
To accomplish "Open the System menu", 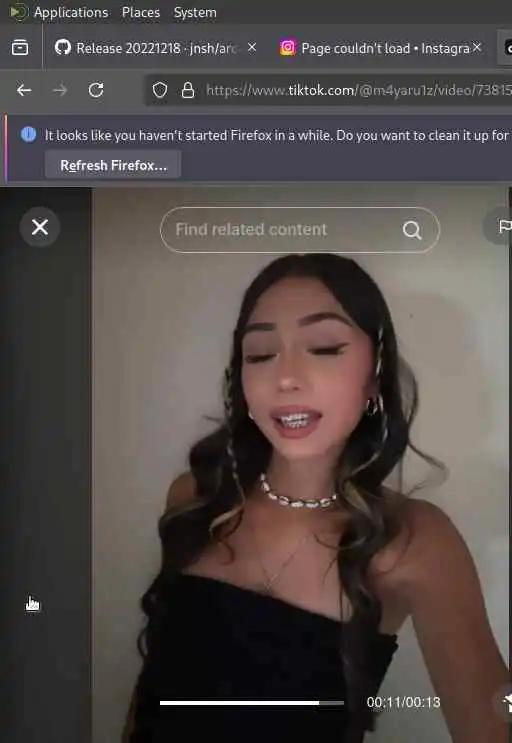I will (x=195, y=13).
